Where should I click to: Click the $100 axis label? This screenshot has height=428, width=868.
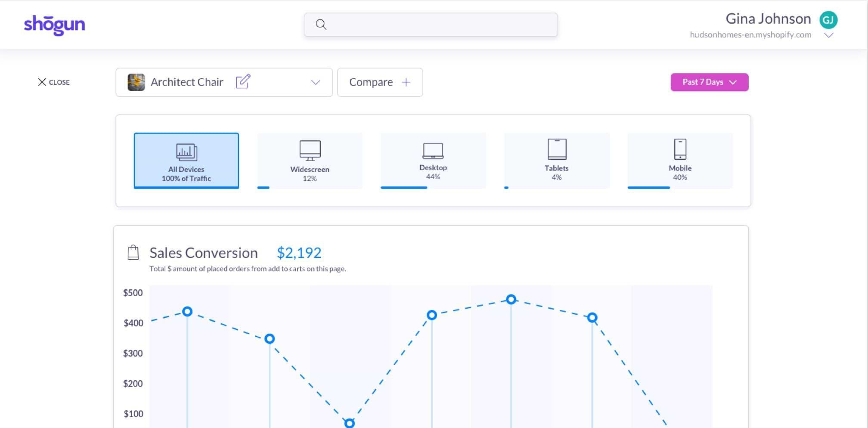click(x=133, y=414)
